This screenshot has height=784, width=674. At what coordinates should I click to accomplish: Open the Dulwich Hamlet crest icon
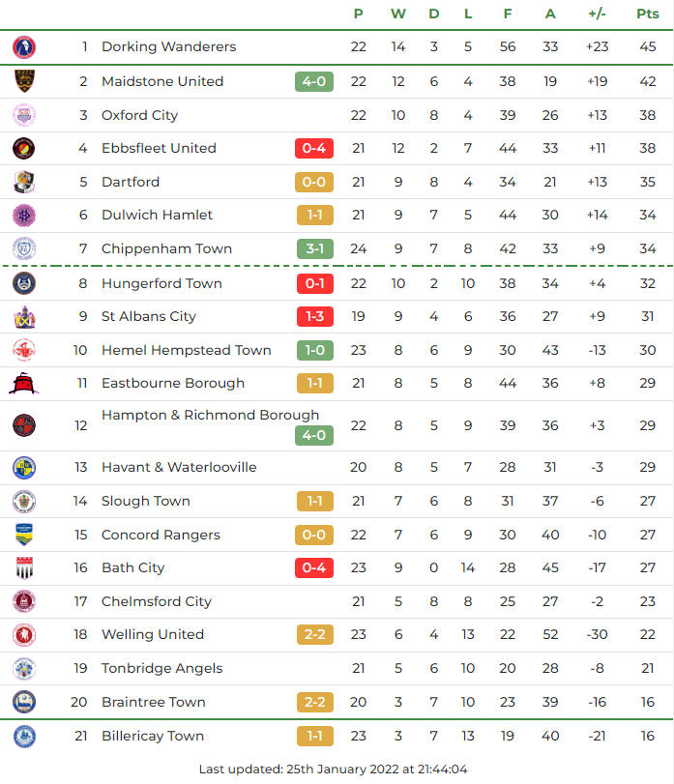pos(24,215)
